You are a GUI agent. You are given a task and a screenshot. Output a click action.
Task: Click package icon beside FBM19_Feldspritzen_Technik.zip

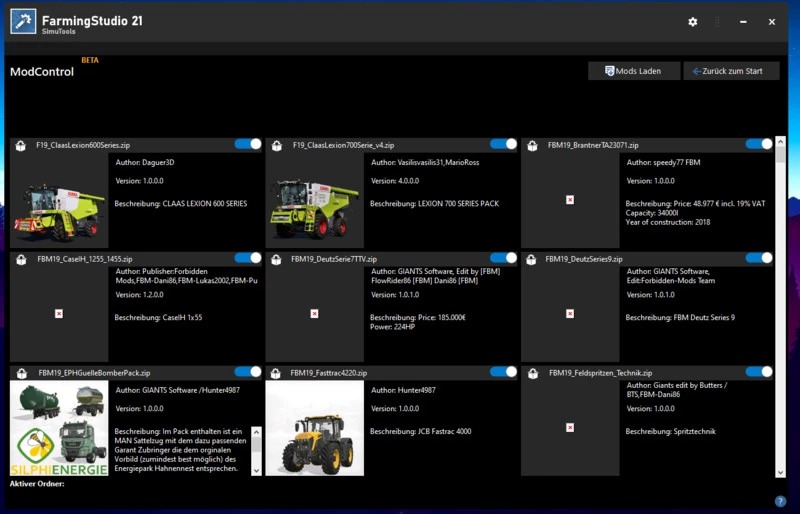click(x=532, y=373)
